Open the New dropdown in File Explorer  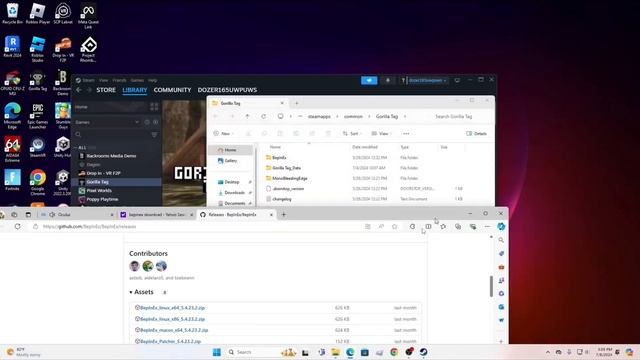223,133
